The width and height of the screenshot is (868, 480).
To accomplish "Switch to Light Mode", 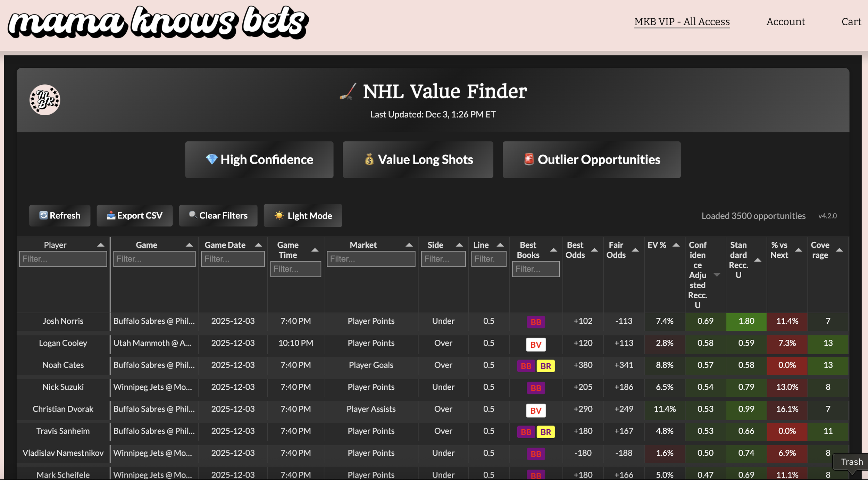I will tap(303, 216).
